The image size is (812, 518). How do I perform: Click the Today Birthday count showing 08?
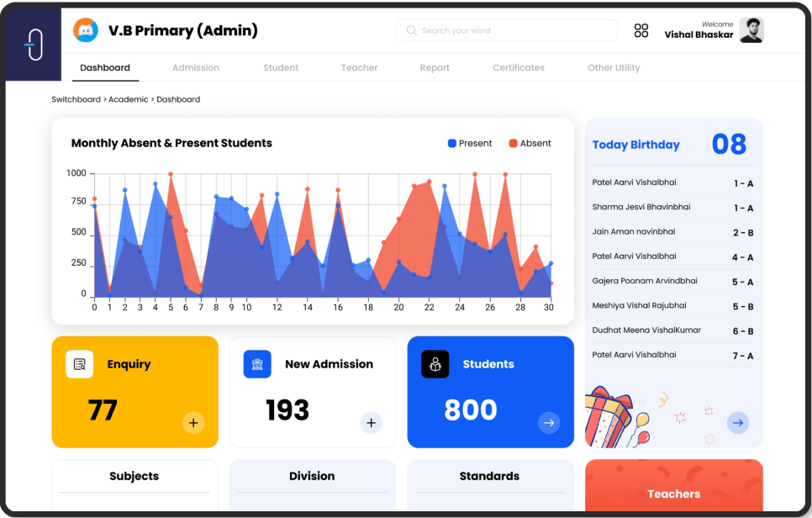tap(730, 144)
